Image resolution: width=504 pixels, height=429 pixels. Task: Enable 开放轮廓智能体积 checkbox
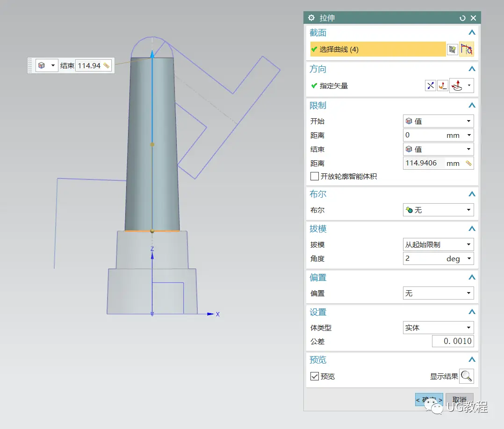click(314, 177)
